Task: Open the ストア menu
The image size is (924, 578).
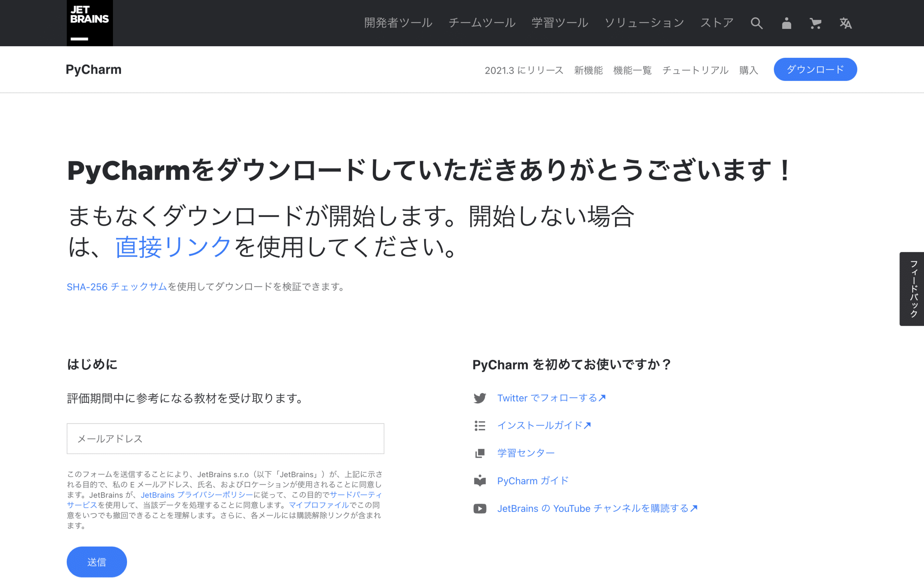Action: click(717, 23)
